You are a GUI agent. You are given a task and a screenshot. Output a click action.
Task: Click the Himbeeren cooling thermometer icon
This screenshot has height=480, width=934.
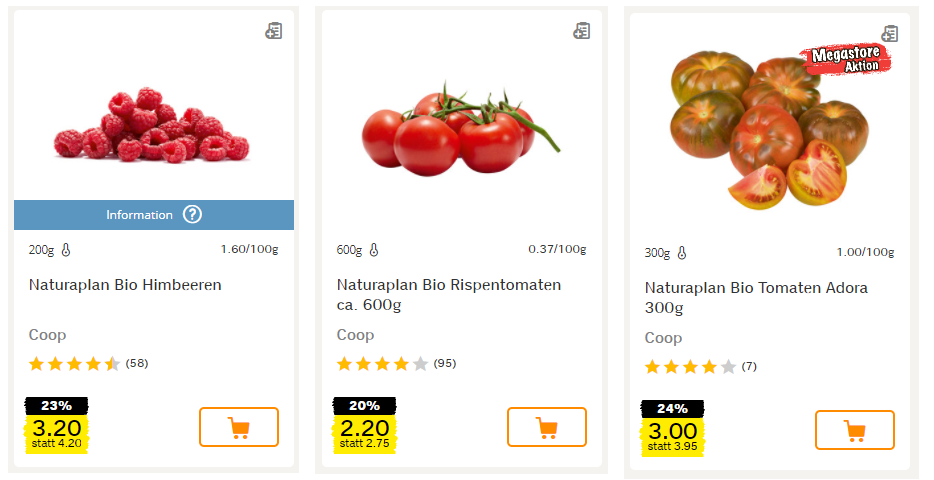(x=66, y=250)
